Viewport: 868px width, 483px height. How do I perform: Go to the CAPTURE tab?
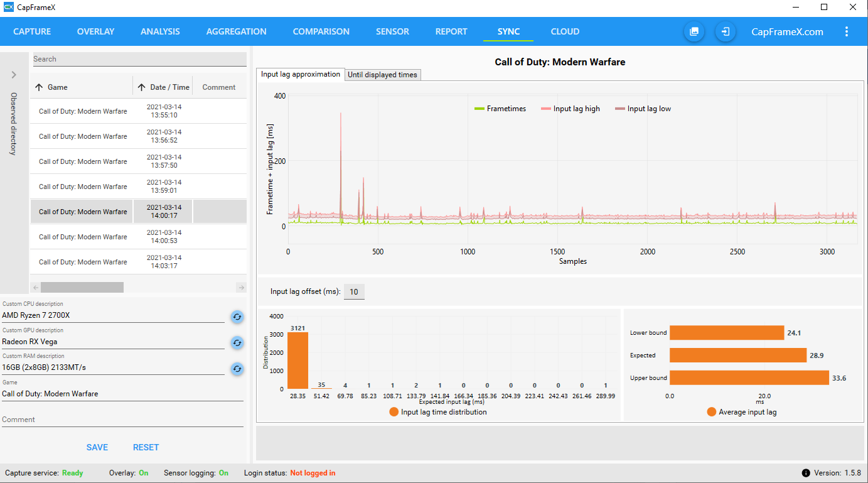[x=32, y=31]
